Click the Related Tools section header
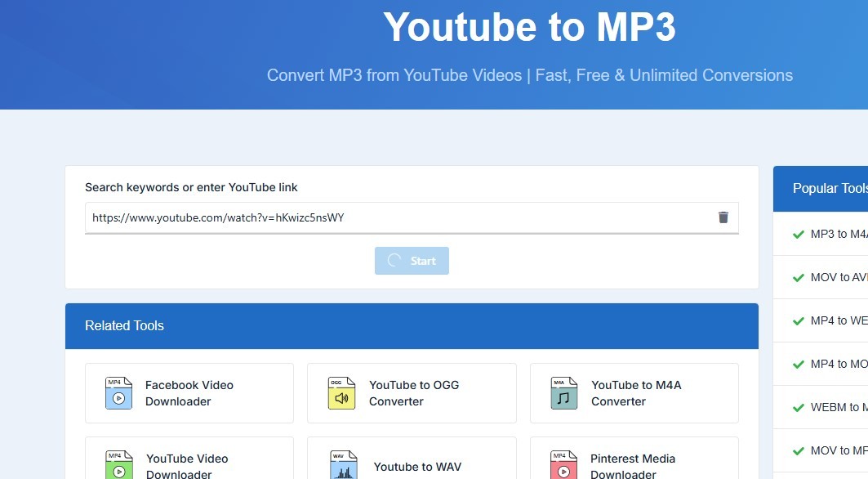868x479 pixels. coord(412,326)
